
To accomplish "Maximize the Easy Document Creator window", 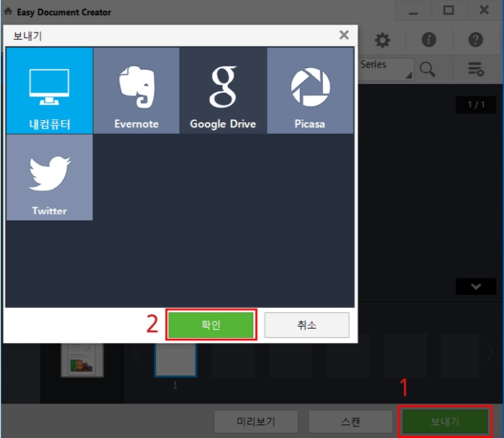I will pyautogui.click(x=449, y=10).
